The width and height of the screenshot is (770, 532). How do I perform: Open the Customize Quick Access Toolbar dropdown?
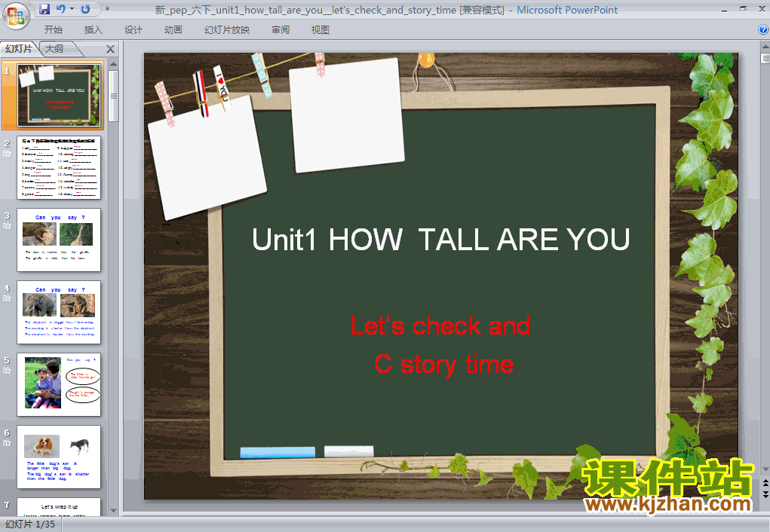coord(108,9)
